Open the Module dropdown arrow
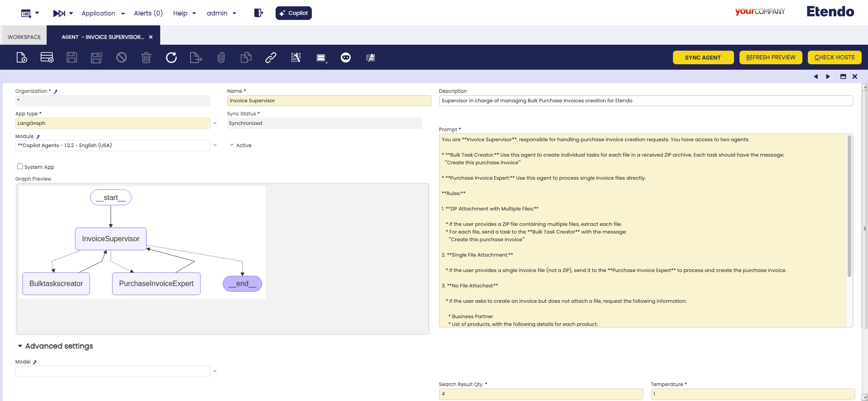The height and width of the screenshot is (401, 868). coord(215,145)
